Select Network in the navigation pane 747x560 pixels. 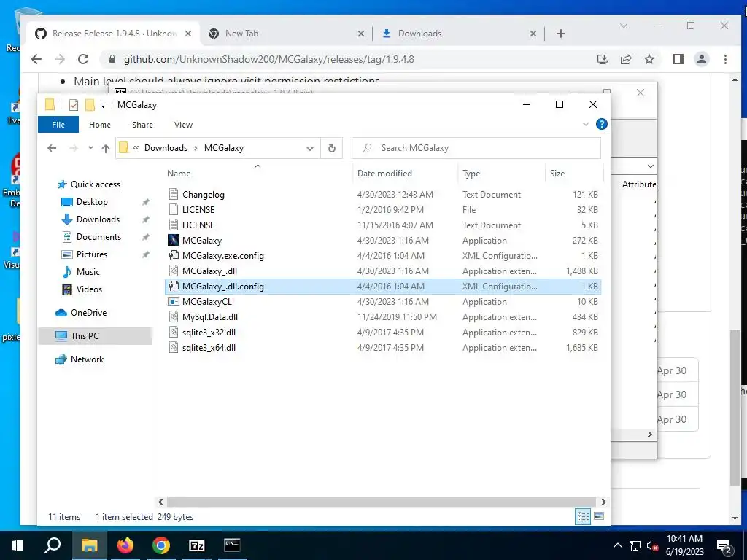[x=87, y=359]
